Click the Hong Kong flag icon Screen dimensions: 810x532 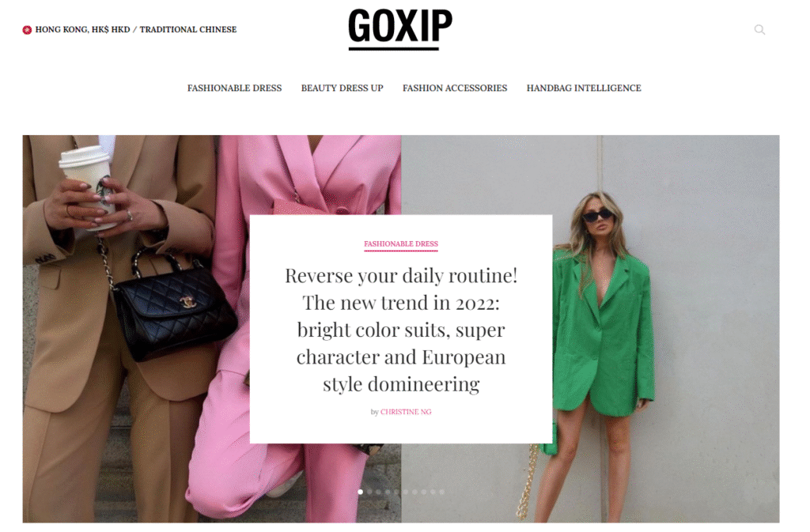coord(27,30)
